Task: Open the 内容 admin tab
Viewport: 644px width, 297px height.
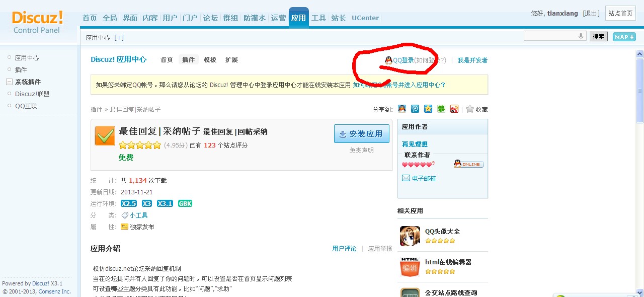Action: [x=150, y=18]
